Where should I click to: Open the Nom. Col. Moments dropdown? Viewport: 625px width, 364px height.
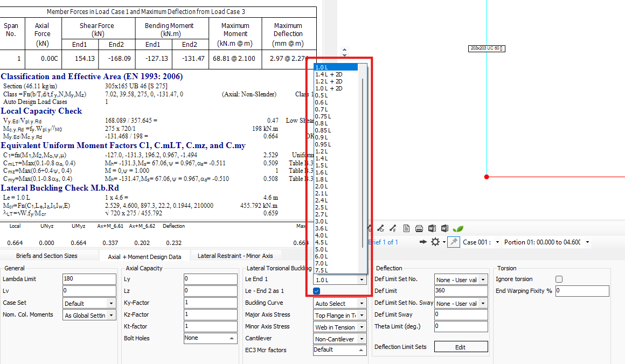89,316
